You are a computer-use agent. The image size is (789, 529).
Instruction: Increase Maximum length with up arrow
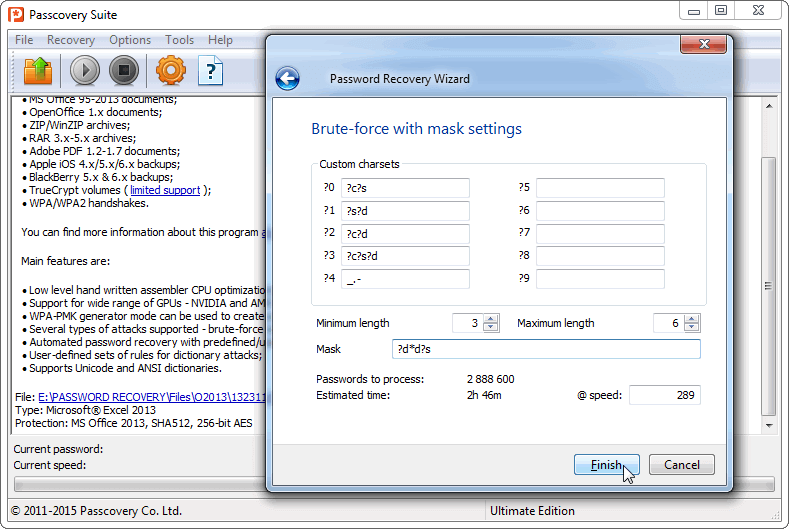click(692, 319)
